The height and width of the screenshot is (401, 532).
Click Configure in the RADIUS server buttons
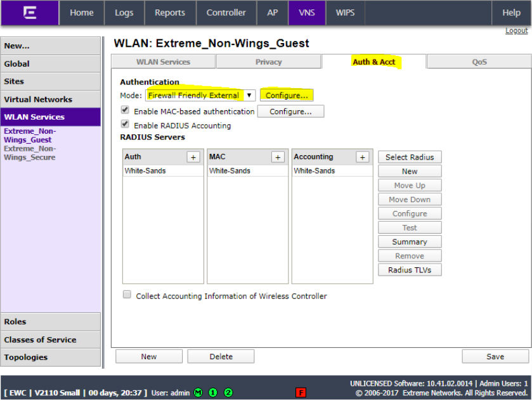[x=410, y=213]
